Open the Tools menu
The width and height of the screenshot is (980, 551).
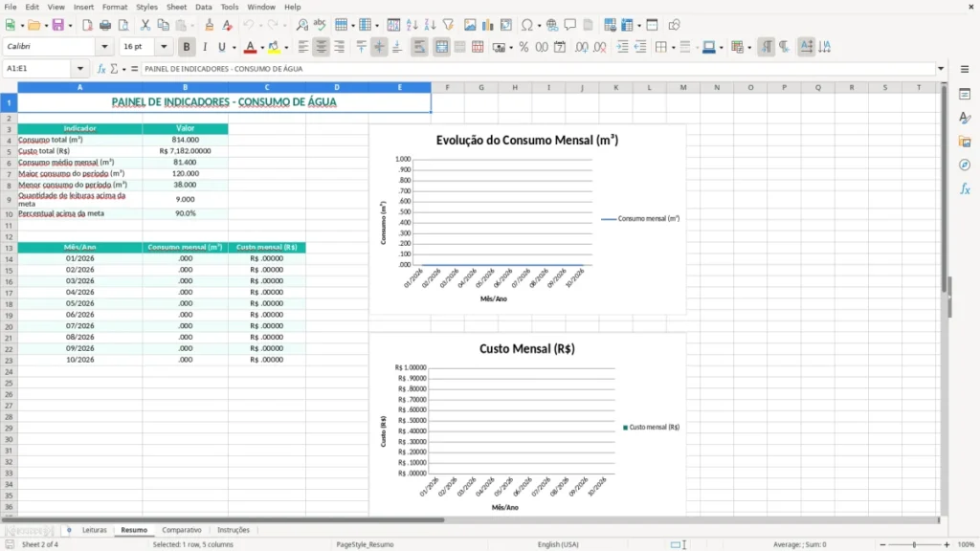[230, 7]
